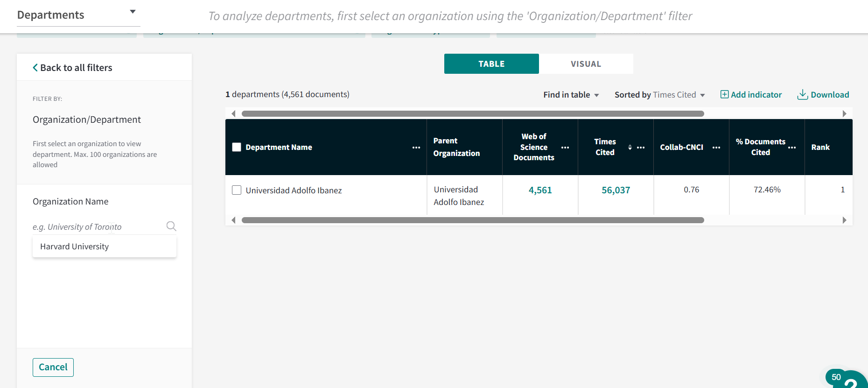Click top scrollbar right arrow
868x388 pixels.
pyautogui.click(x=844, y=113)
